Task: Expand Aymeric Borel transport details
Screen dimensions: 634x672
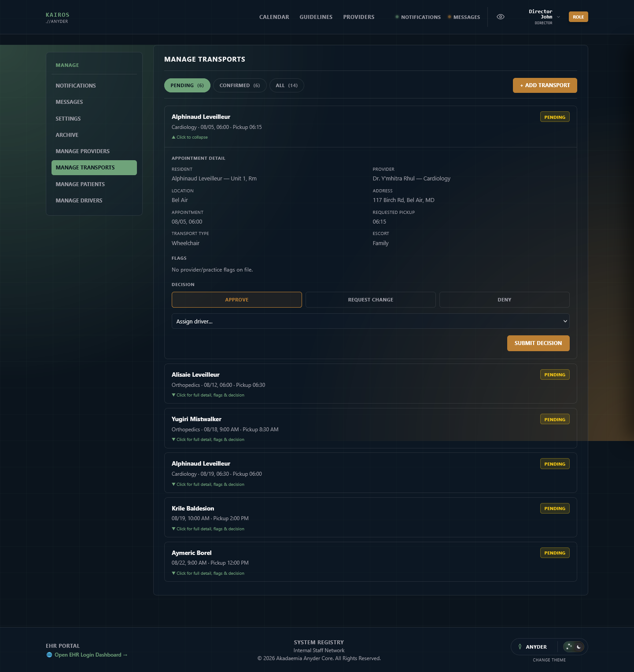Action: [x=208, y=573]
